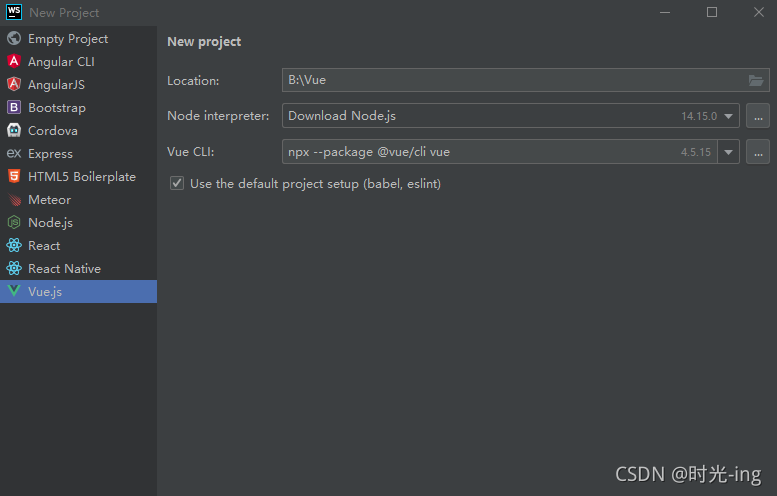Maximize the New Project window

(712, 12)
